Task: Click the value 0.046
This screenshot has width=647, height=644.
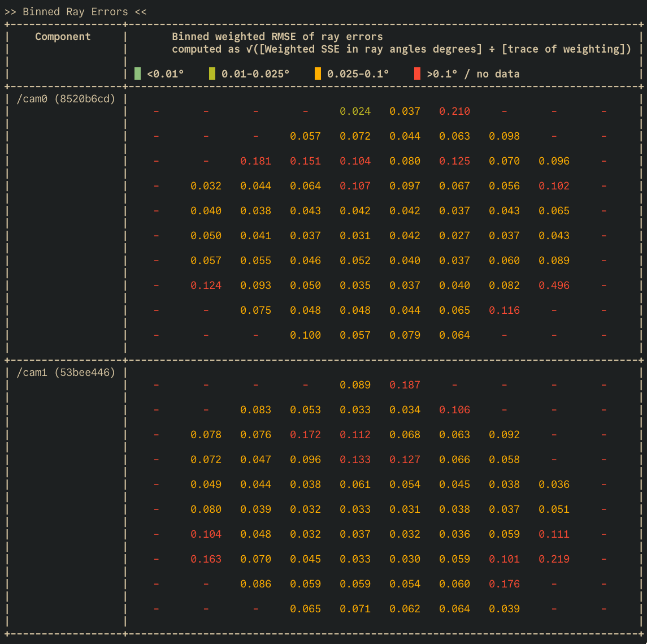Action: (305, 261)
